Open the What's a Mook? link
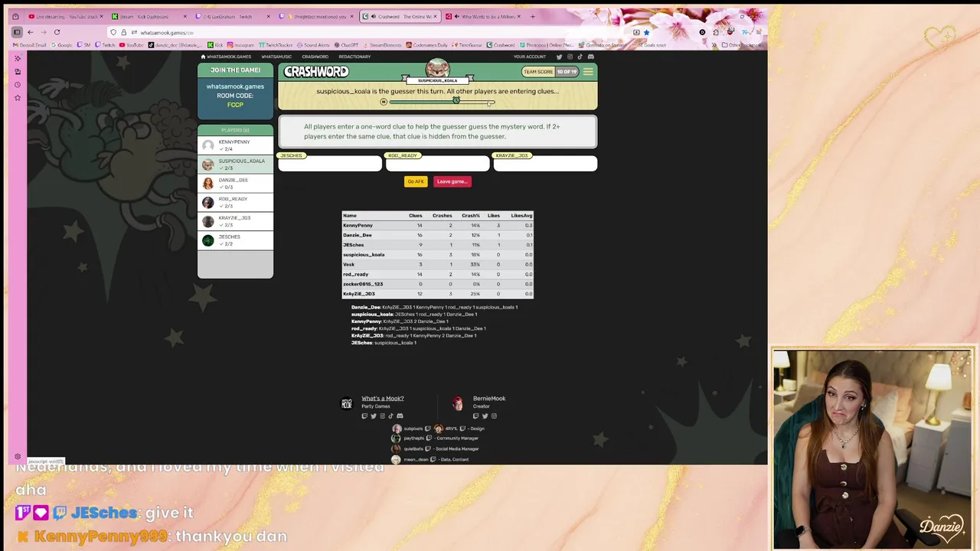The height and width of the screenshot is (551, 980). tap(382, 399)
